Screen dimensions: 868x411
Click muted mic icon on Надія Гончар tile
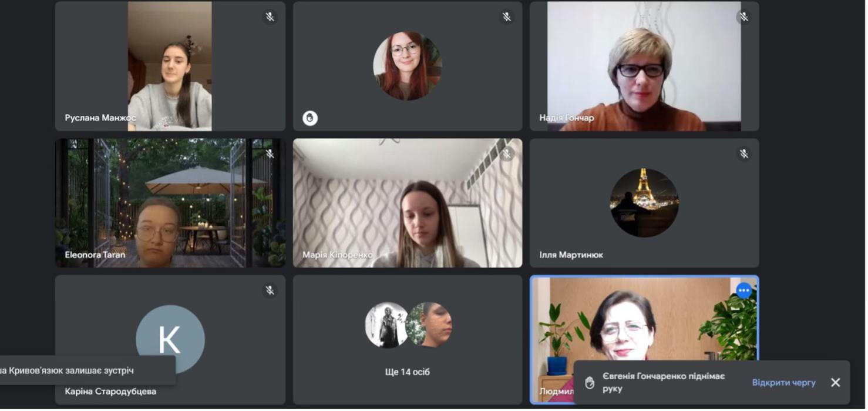pyautogui.click(x=743, y=17)
